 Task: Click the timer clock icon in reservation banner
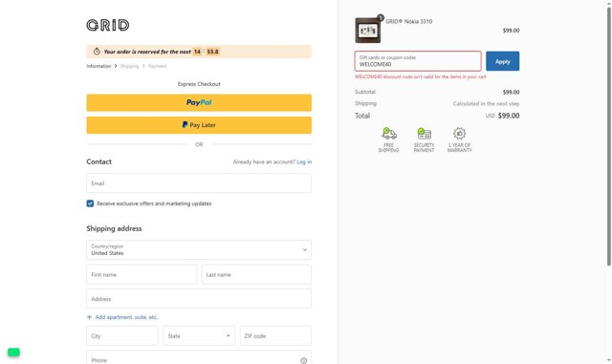(x=97, y=52)
